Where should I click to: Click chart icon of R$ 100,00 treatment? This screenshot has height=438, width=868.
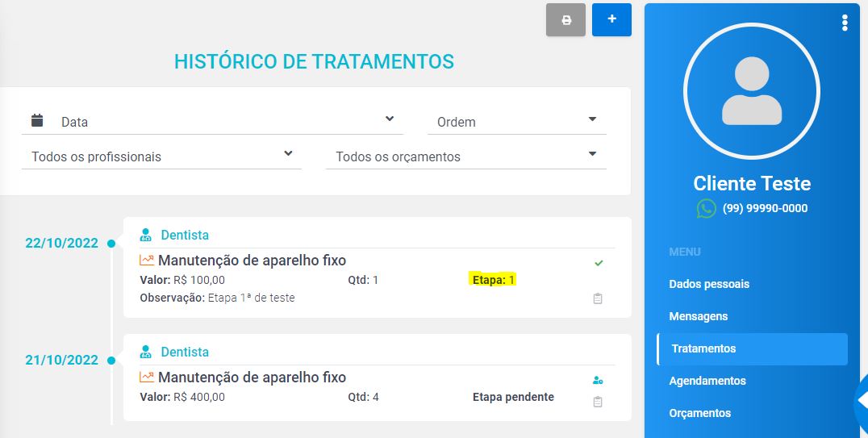point(147,260)
